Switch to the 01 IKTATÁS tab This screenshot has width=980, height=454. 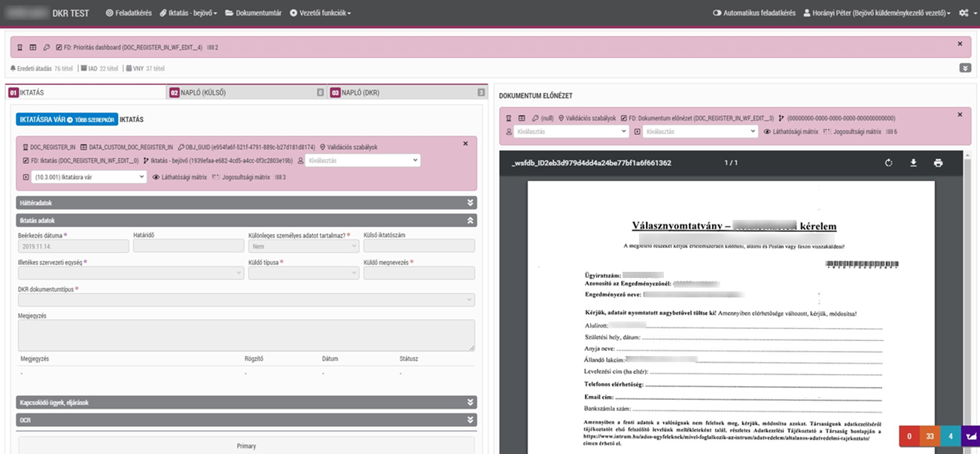(x=86, y=93)
